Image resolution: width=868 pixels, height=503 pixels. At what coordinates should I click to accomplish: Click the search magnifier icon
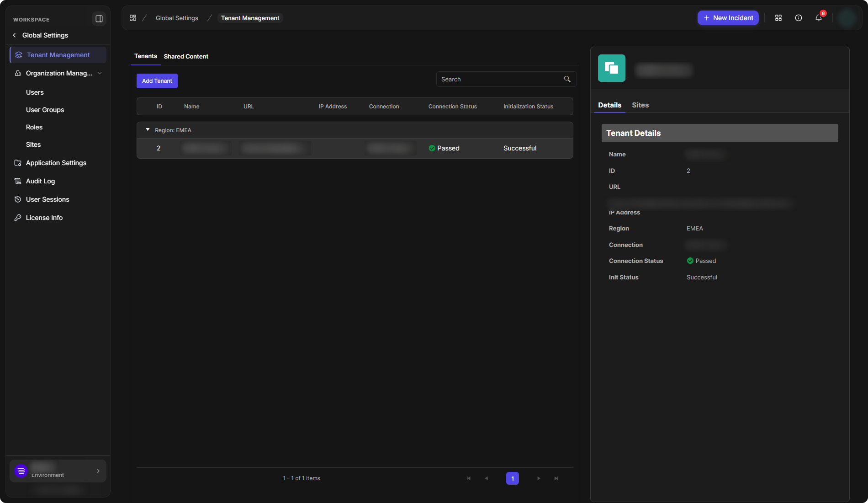567,79
